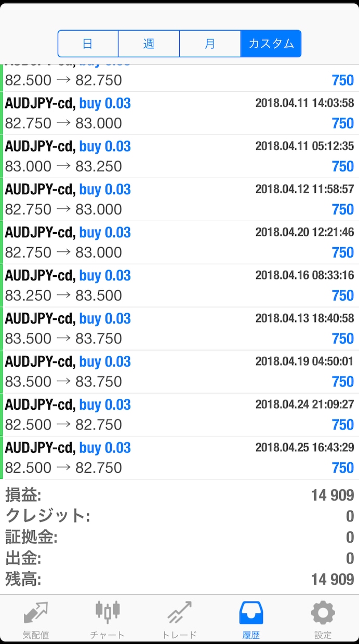Select the 週 period tab
Image resolution: width=359 pixels, height=644 pixels.
coord(149,44)
